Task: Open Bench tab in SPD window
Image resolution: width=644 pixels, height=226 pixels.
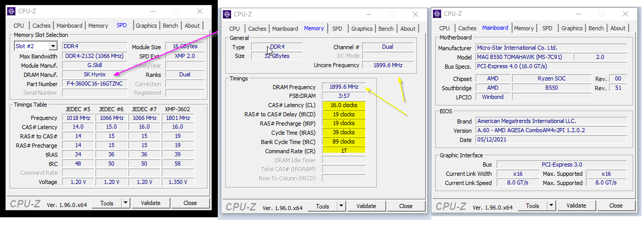Action: (171, 26)
